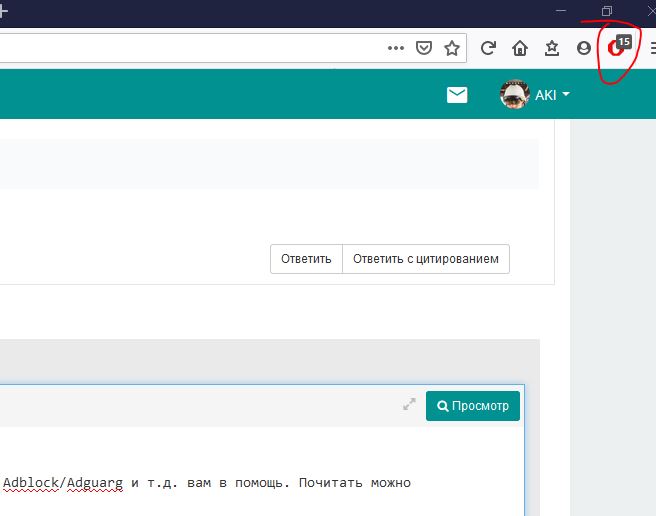Bookmark this page with star icon
The image size is (656, 516).
pyautogui.click(x=452, y=47)
